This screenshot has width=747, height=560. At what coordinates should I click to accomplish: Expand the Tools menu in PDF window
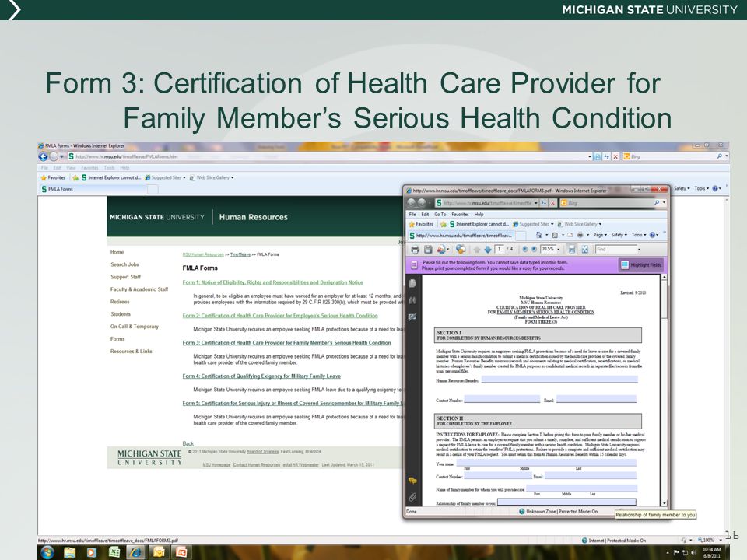pos(638,235)
